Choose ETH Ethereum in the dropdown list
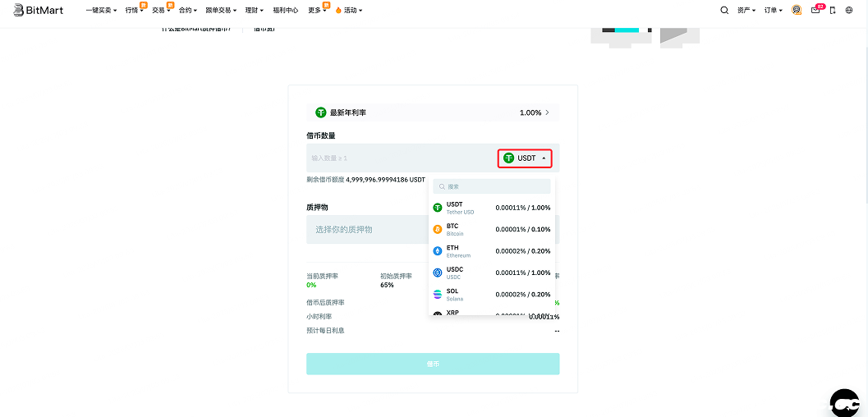 [x=492, y=251]
